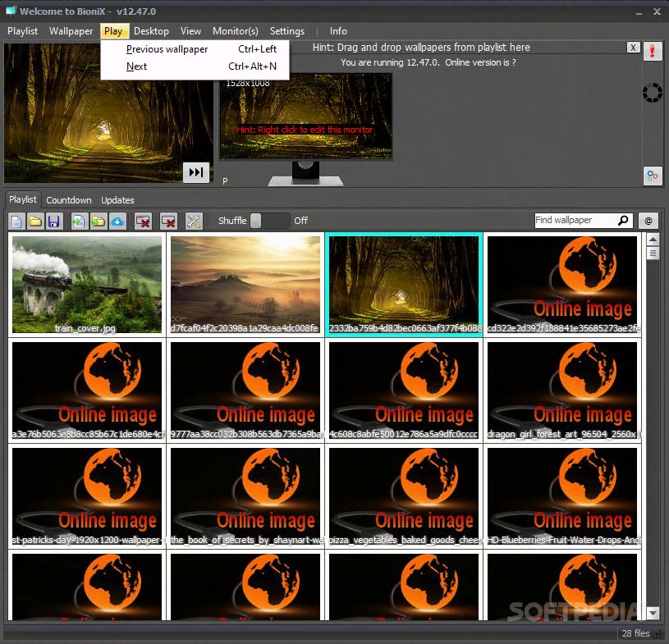Image resolution: width=669 pixels, height=644 pixels.
Task: Click add folder icon with green arrow
Action: pos(99,221)
